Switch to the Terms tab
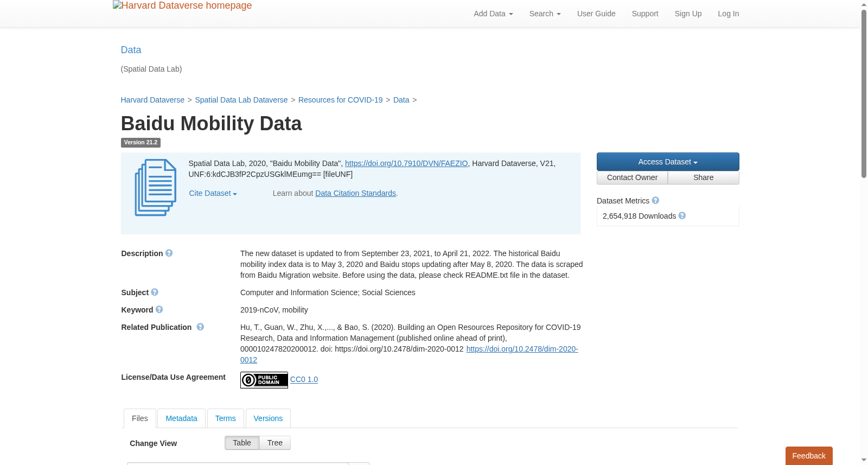The width and height of the screenshot is (868, 465). (225, 418)
